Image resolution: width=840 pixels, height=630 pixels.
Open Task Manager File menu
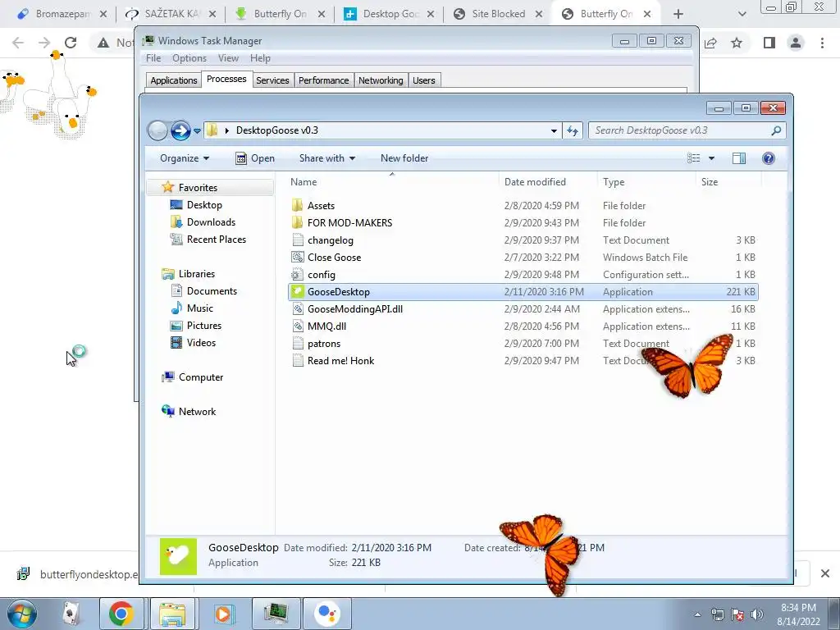pyautogui.click(x=153, y=58)
